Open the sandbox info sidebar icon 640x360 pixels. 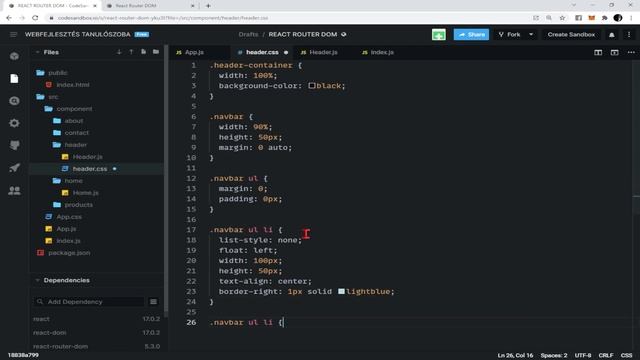click(x=14, y=56)
